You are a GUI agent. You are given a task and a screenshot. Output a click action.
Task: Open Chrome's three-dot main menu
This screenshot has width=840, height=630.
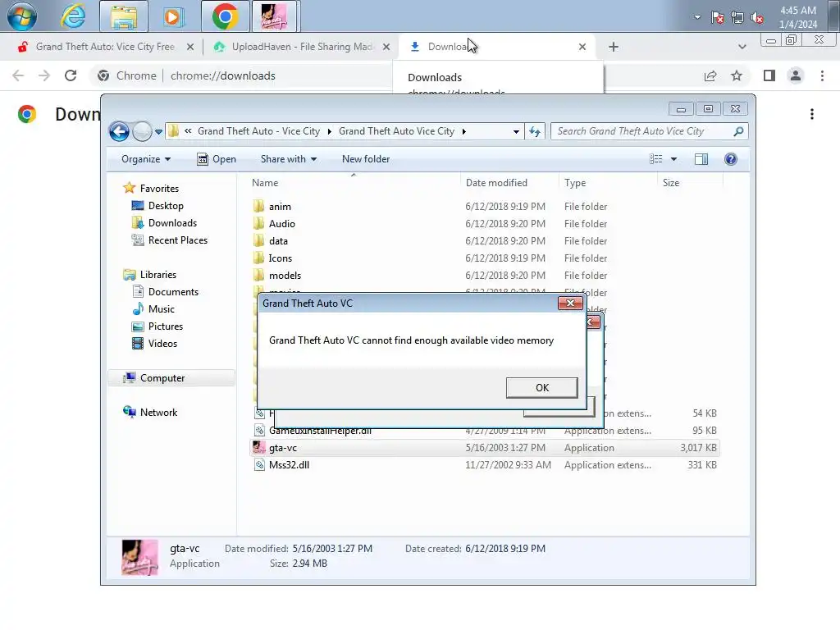point(822,75)
